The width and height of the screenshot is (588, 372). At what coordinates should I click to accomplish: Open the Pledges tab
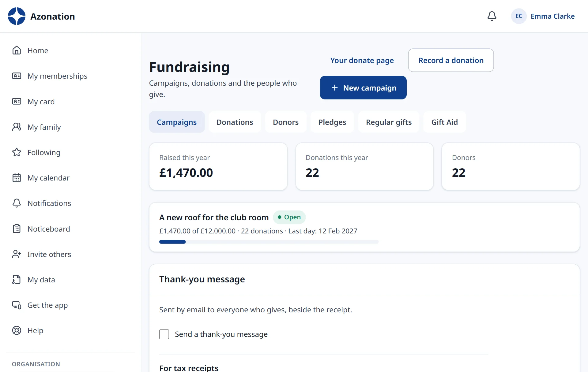[332, 122]
